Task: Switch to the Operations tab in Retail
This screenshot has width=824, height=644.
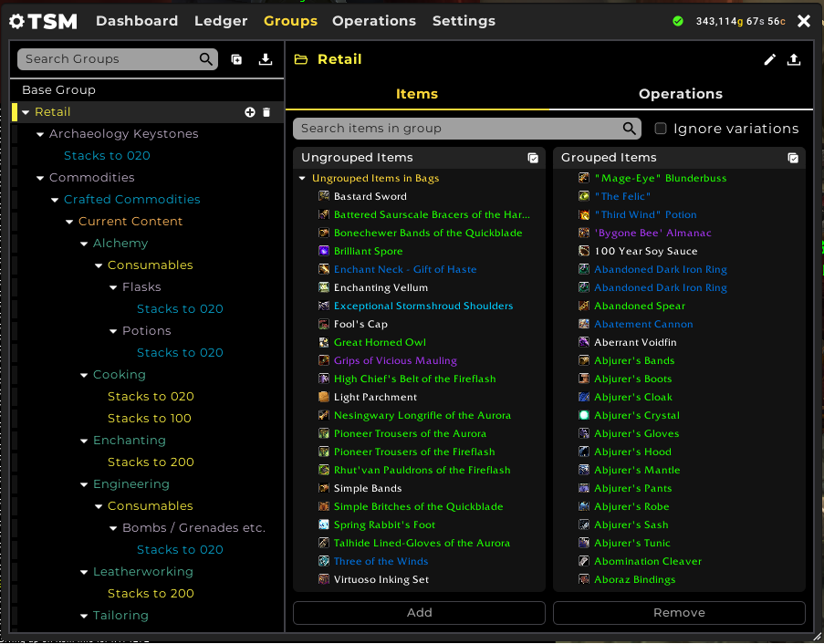Action: (x=680, y=94)
